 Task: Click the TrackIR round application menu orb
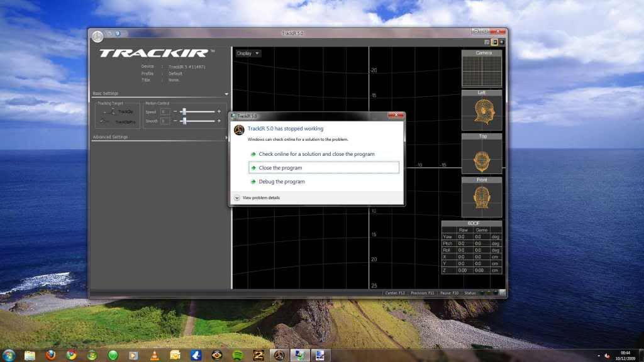97,36
